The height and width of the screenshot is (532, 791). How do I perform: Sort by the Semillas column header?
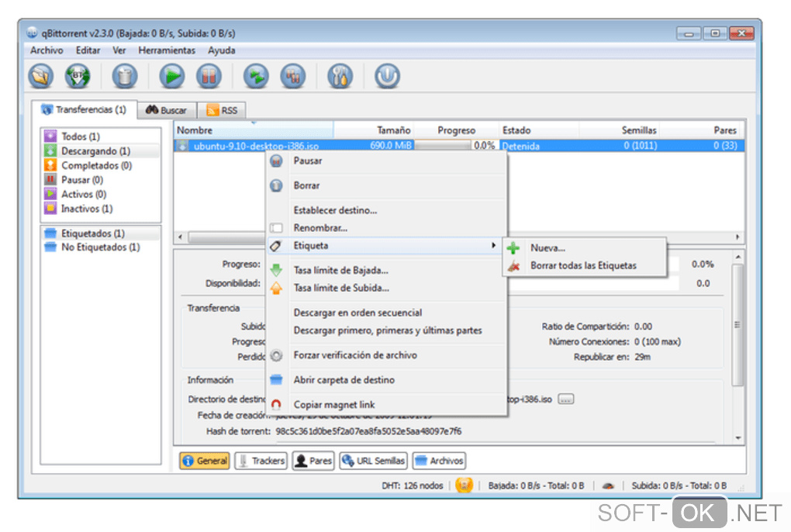[620, 130]
